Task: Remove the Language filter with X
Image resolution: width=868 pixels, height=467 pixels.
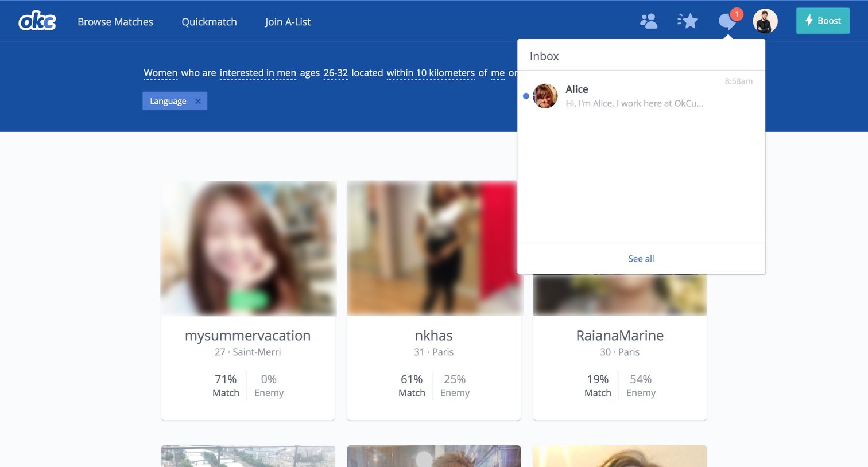Action: click(198, 101)
